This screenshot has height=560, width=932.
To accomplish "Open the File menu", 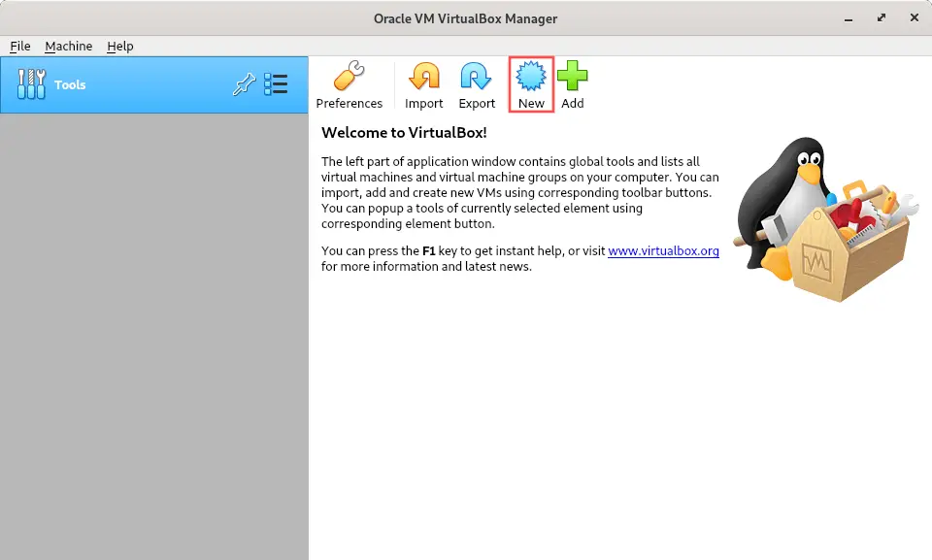I will coord(20,46).
